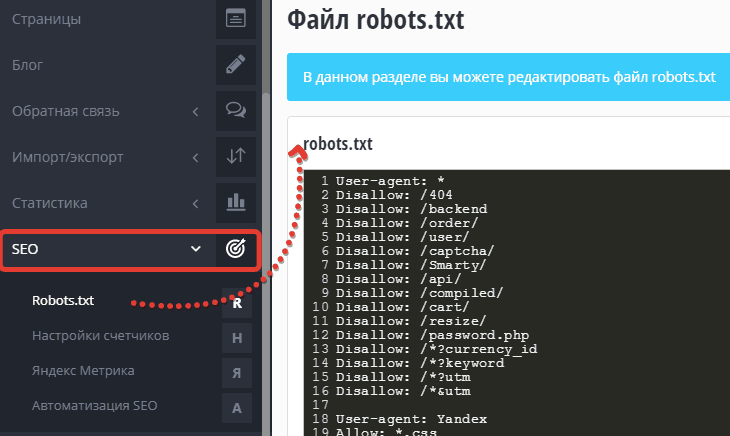Open the Блог menu item

28,65
